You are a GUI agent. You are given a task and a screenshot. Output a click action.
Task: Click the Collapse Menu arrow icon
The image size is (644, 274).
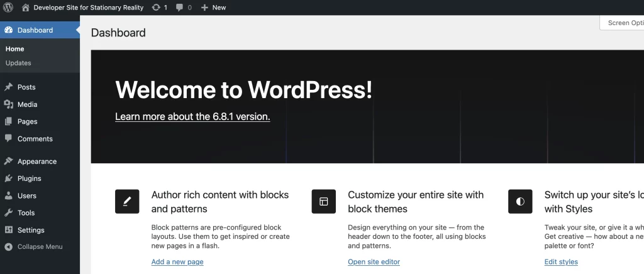[8, 247]
